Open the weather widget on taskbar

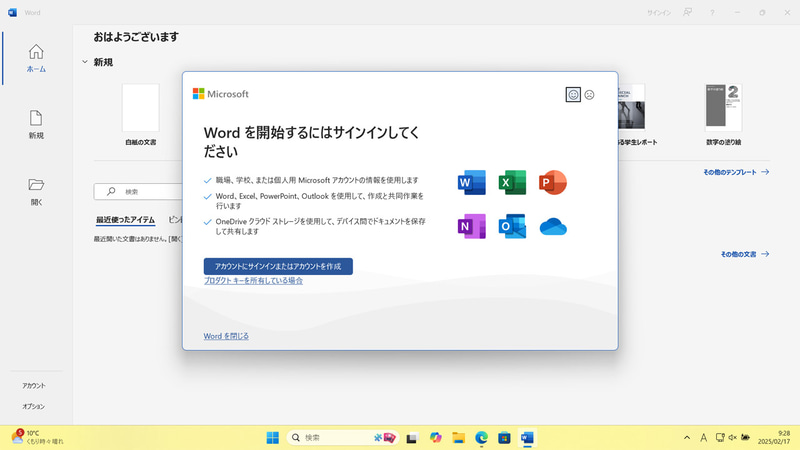[38, 437]
